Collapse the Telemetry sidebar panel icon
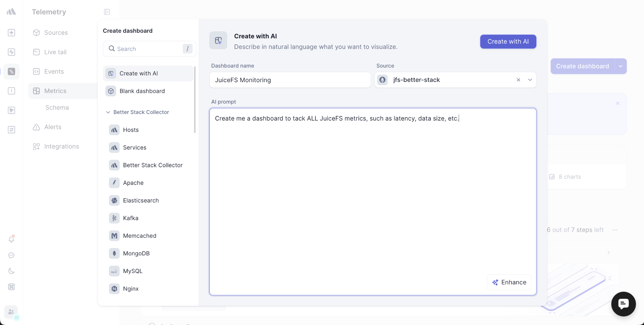Image resolution: width=644 pixels, height=325 pixels. point(107,12)
